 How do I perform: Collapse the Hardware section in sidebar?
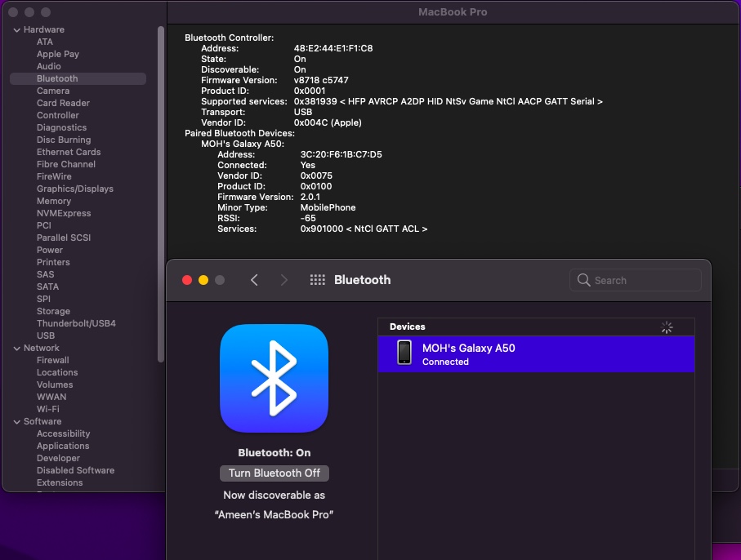click(x=17, y=29)
